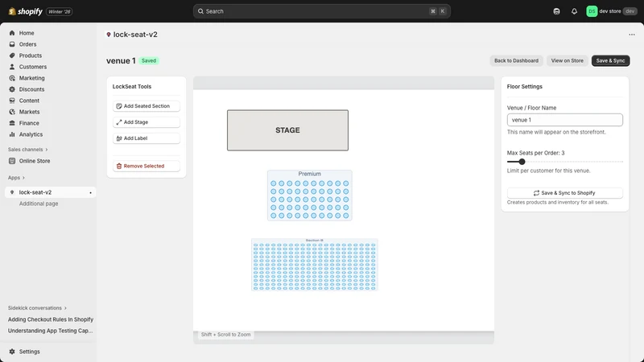Viewport: 644px width, 362px height.
Task: Go to Products in sidebar
Action: [x=30, y=56]
